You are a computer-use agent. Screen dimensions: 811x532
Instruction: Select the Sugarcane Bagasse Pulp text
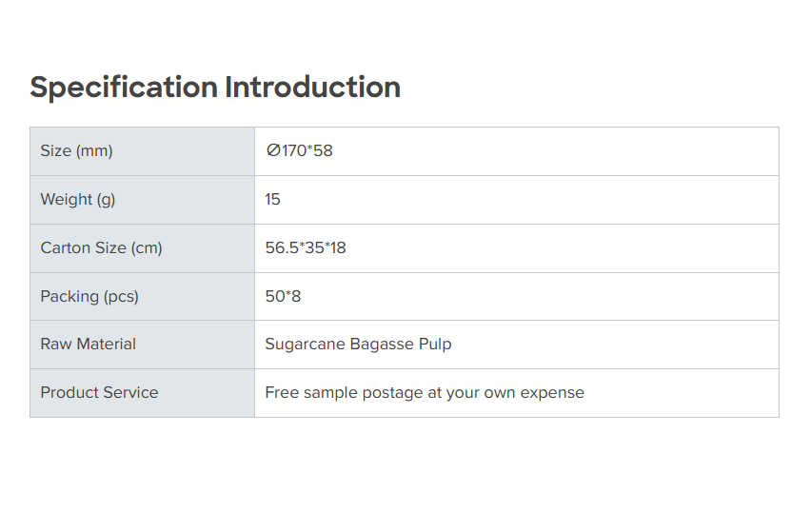click(358, 345)
